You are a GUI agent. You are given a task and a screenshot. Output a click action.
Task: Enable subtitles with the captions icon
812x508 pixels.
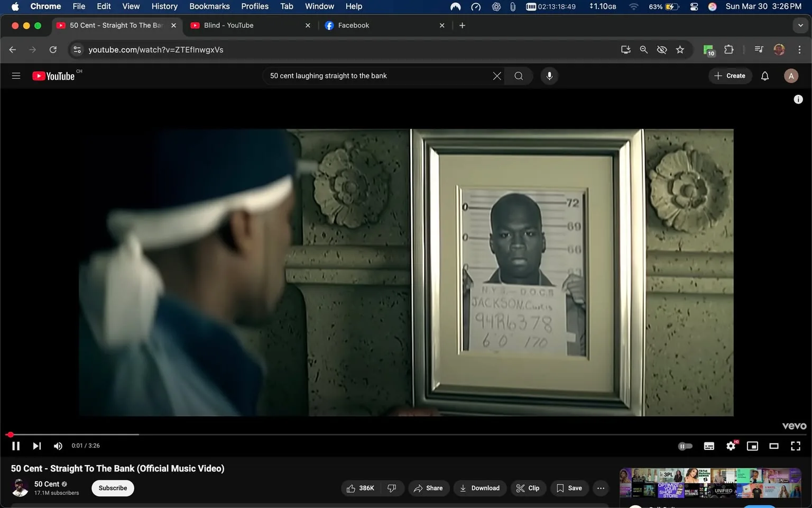click(709, 446)
